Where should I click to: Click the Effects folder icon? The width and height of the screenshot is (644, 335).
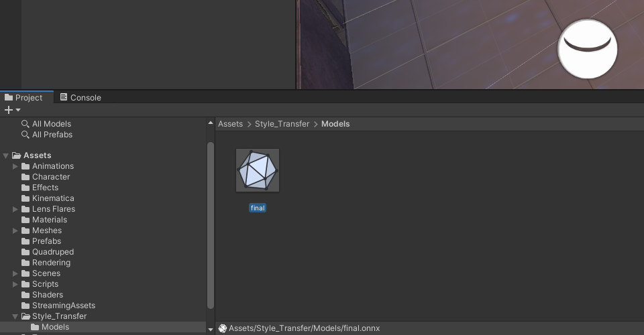click(x=25, y=188)
